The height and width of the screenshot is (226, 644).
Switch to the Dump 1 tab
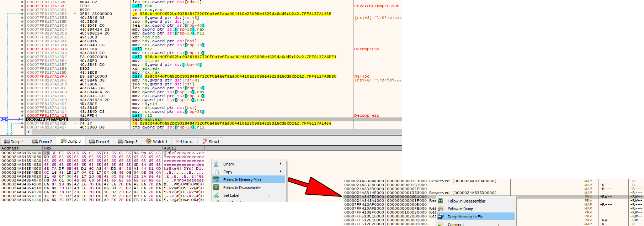tap(14, 142)
